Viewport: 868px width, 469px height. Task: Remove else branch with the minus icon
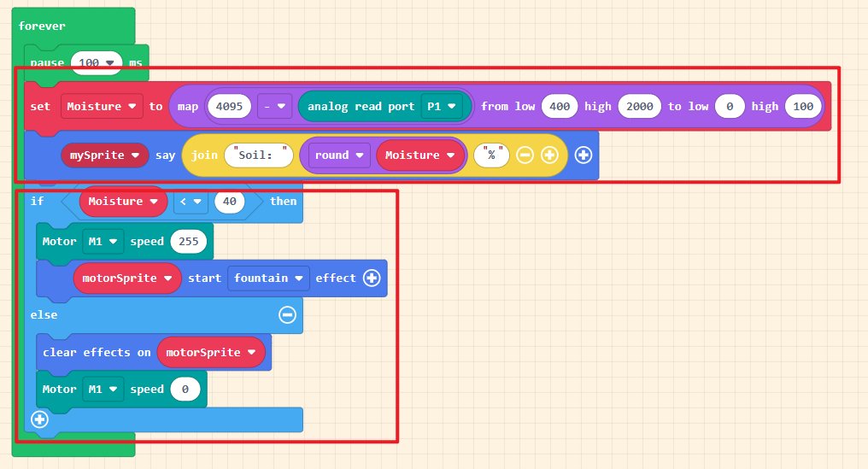click(x=287, y=314)
